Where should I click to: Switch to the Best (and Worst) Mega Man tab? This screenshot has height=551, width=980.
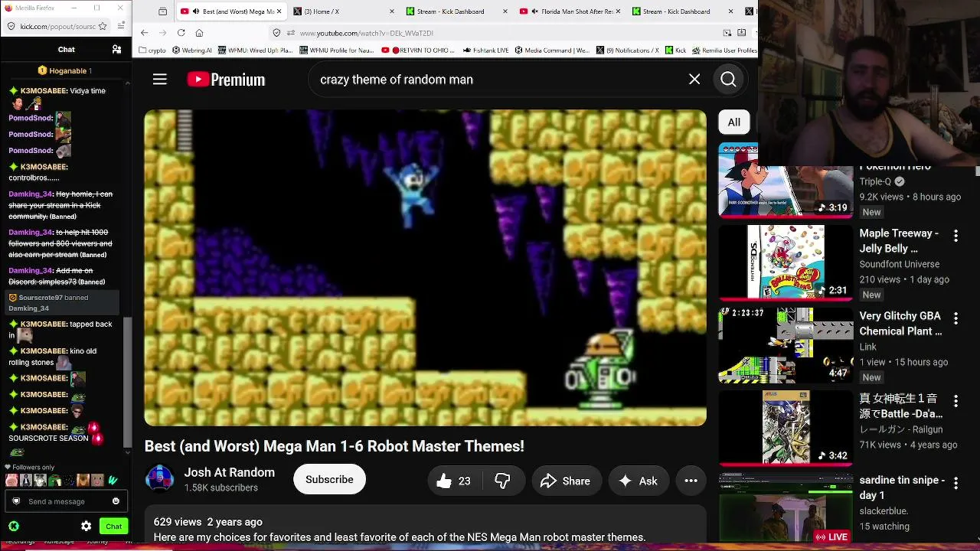coord(230,11)
